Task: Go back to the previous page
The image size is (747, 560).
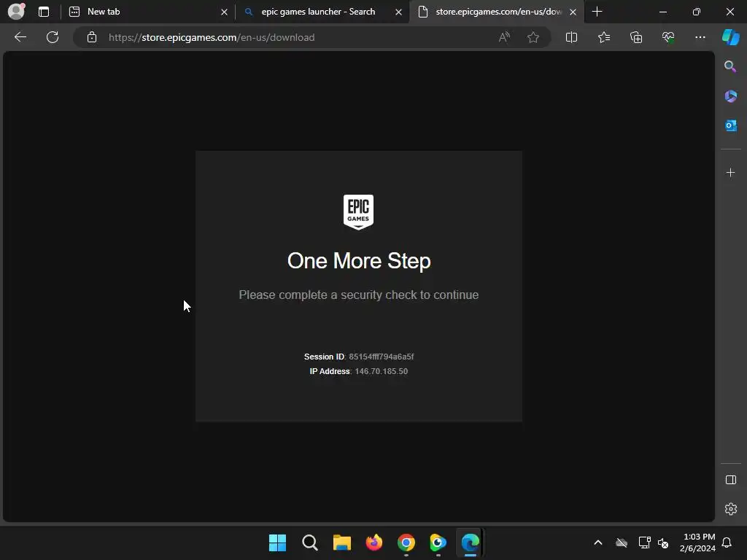Action: [x=20, y=37]
